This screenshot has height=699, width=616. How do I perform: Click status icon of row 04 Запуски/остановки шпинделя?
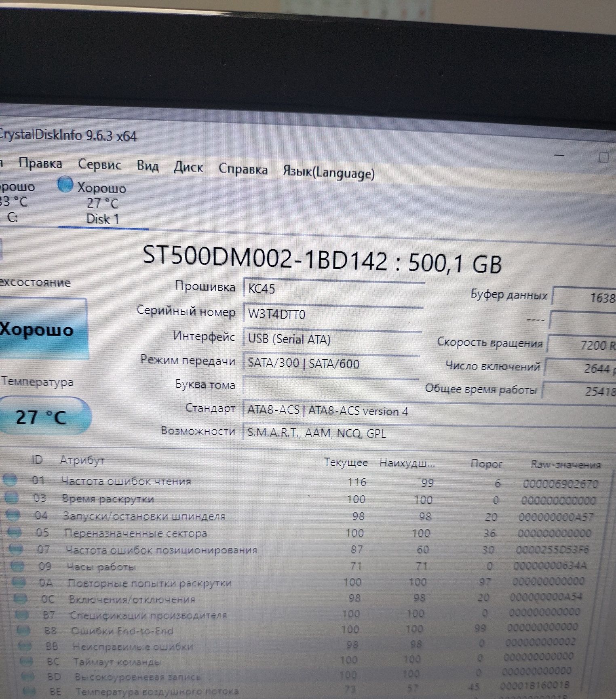[x=13, y=515]
